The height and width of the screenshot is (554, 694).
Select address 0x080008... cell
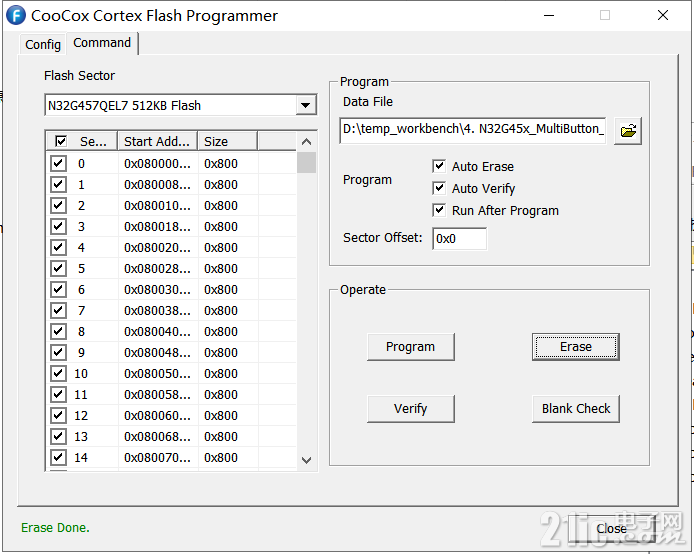[x=157, y=185]
